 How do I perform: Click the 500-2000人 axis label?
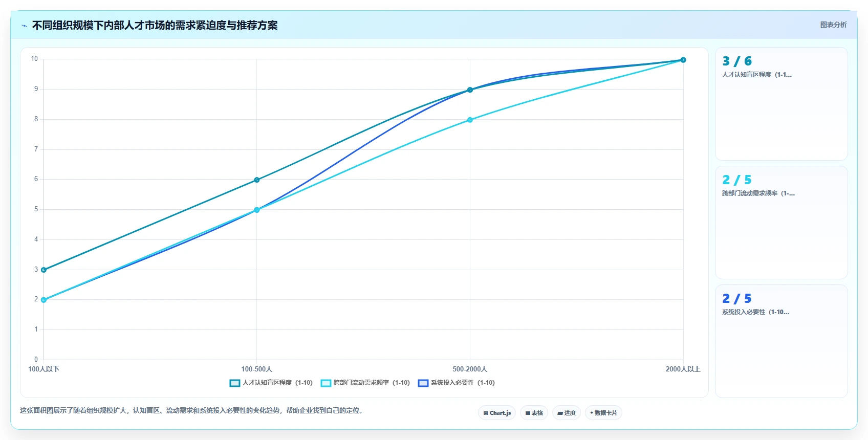tap(470, 369)
